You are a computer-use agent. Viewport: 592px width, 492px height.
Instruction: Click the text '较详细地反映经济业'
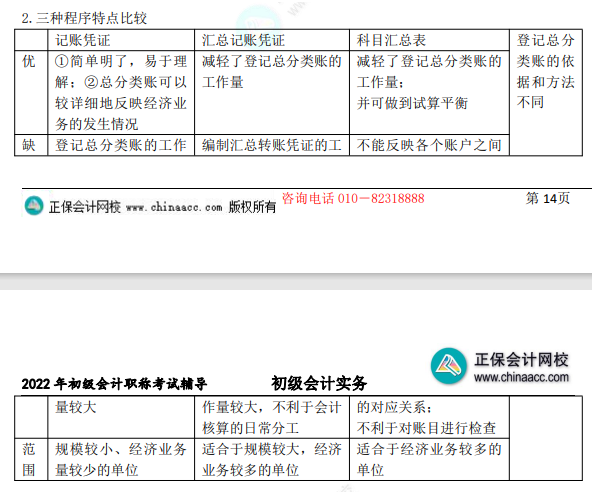coord(121,103)
